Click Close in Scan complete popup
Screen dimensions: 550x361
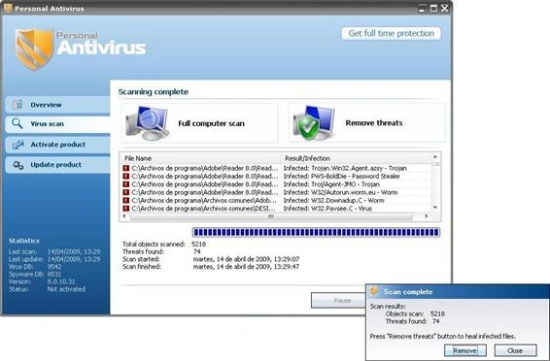point(515,350)
